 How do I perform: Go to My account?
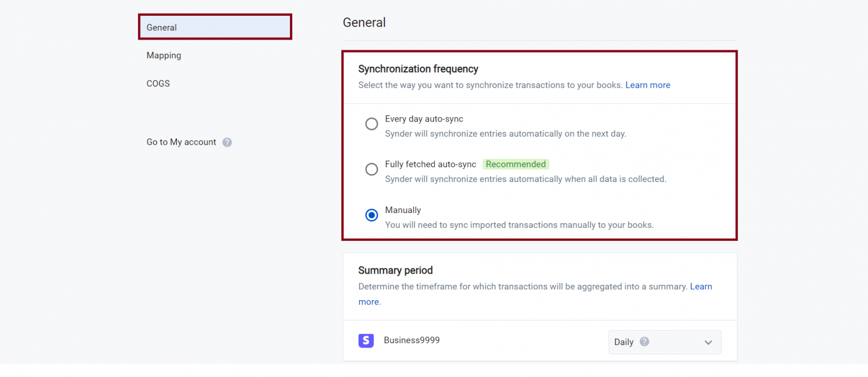[x=181, y=142]
